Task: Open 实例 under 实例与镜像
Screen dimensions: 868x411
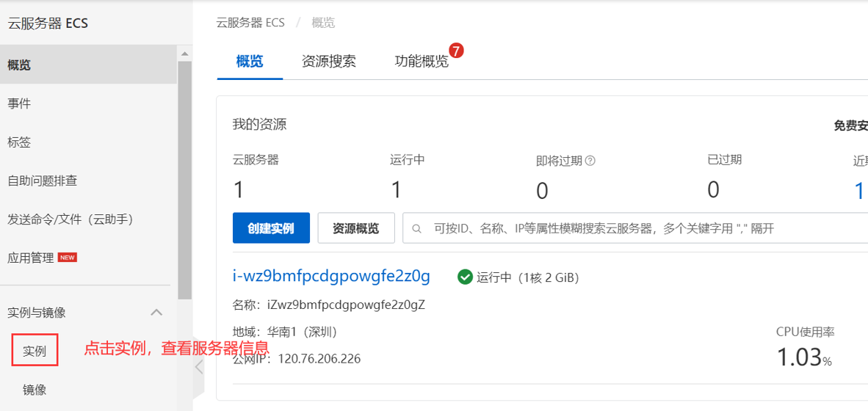Action: coord(35,351)
